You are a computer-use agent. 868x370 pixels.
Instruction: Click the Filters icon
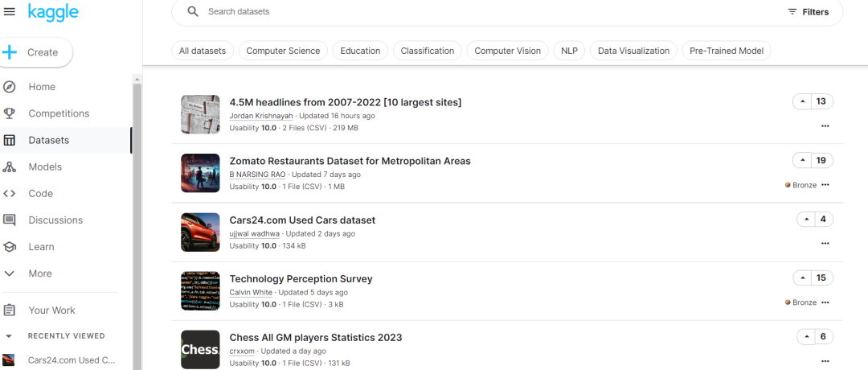pos(792,11)
